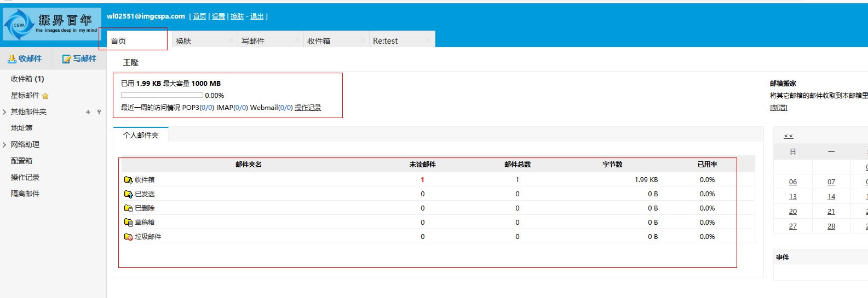Click the plus icon next to 其他邮件夹
Image resolution: width=868 pixels, height=298 pixels.
click(x=88, y=112)
